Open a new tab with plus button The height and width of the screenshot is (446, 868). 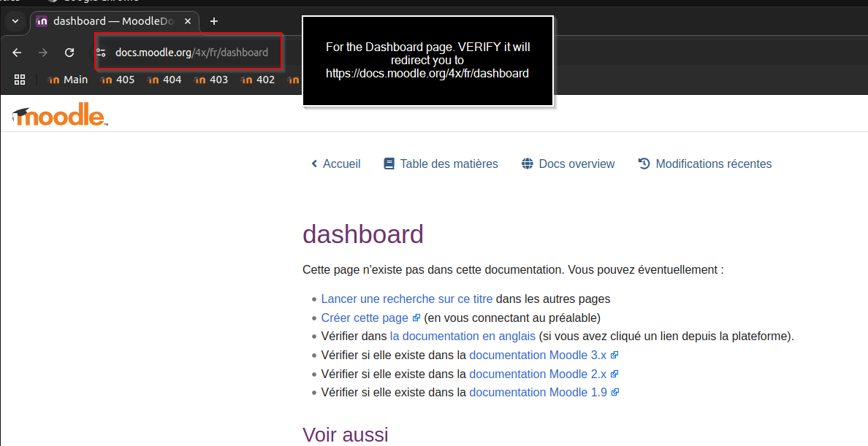click(214, 21)
